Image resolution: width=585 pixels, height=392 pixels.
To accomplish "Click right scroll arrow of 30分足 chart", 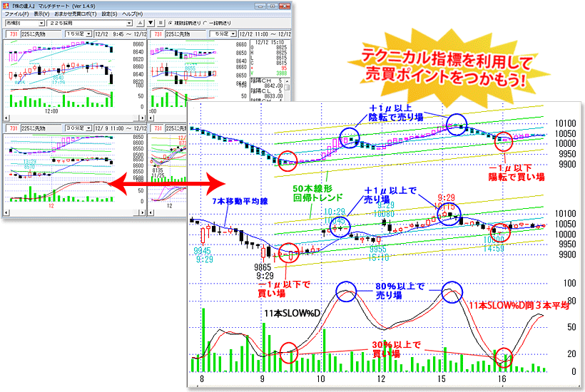I will click(143, 212).
